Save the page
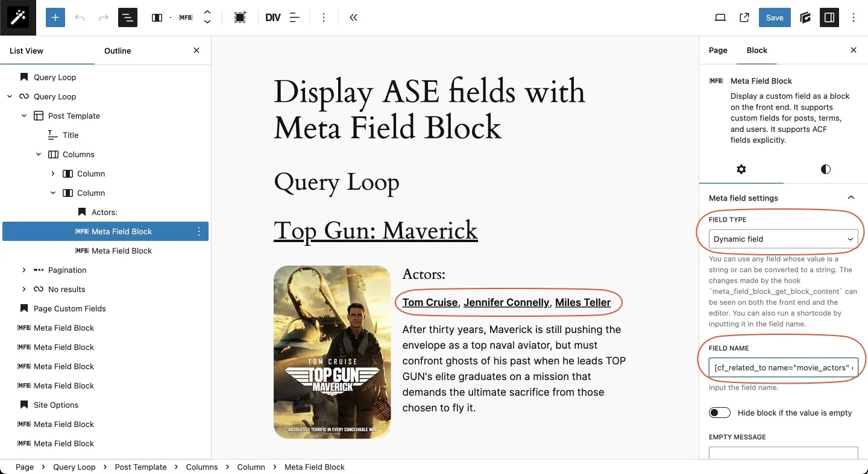 pos(775,17)
